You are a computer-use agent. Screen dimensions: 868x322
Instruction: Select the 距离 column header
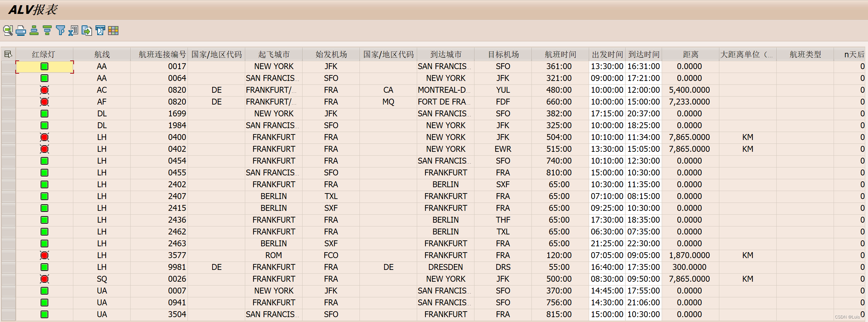click(690, 55)
